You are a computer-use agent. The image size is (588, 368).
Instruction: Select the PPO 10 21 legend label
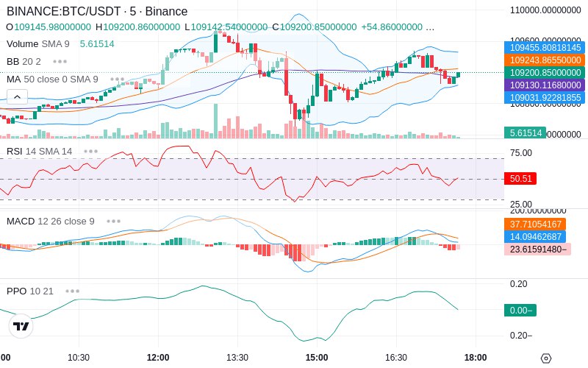pyautogui.click(x=30, y=291)
